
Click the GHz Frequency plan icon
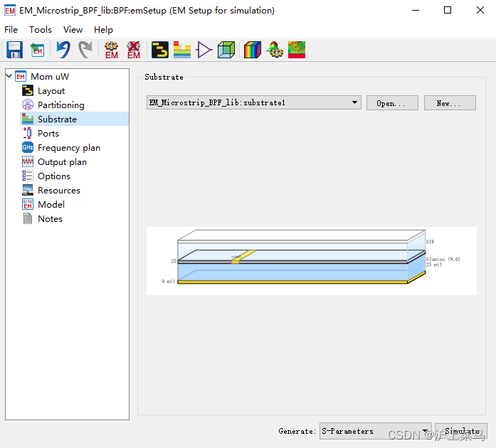point(28,147)
